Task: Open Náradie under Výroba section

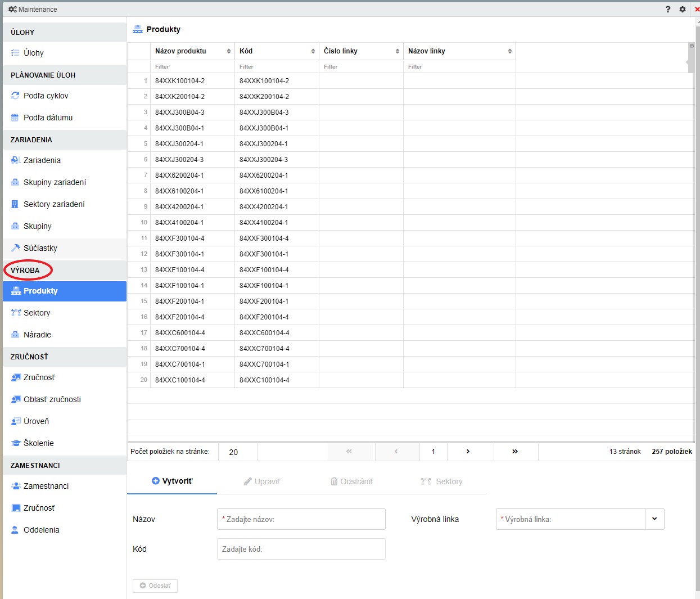Action: 37,335
